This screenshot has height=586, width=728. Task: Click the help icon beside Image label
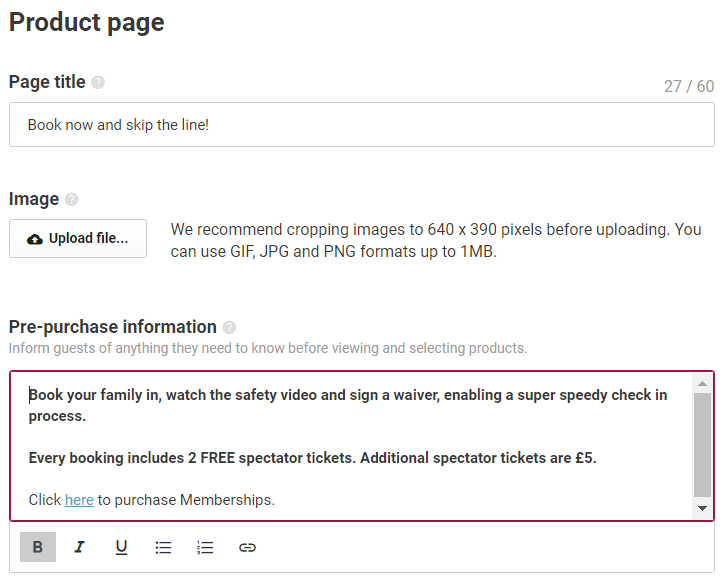pyautogui.click(x=72, y=200)
